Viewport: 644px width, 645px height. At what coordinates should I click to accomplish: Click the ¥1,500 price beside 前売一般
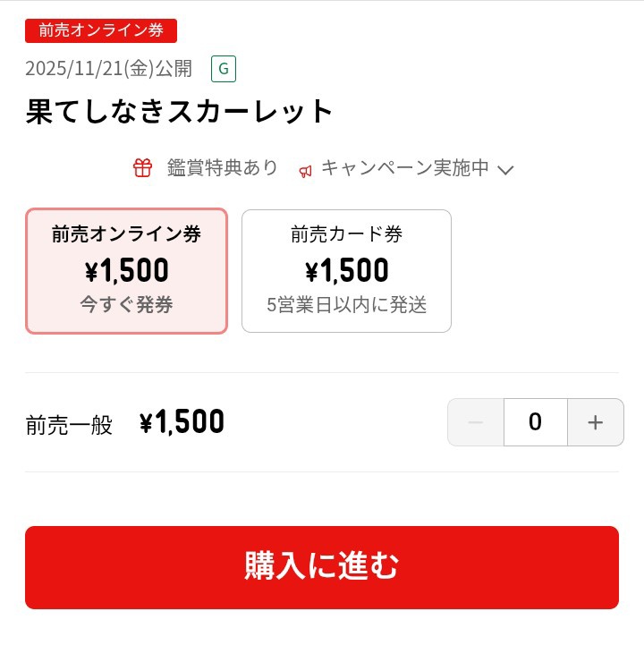[182, 422]
